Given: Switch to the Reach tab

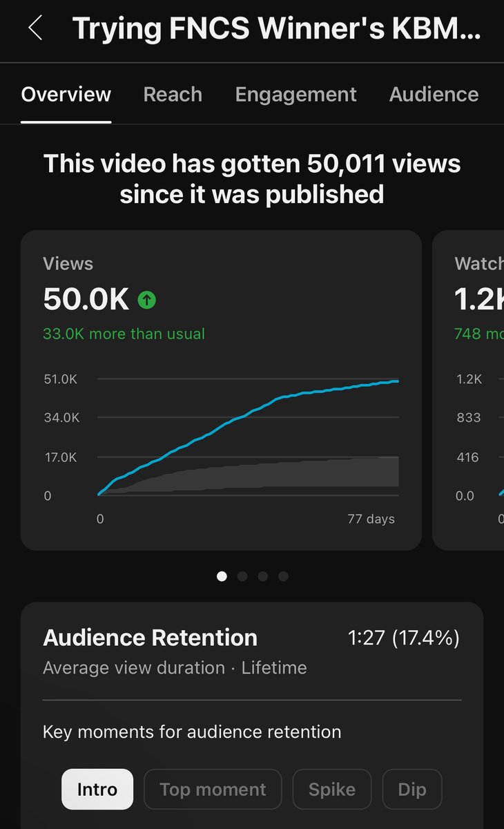Looking at the screenshot, I should (173, 95).
